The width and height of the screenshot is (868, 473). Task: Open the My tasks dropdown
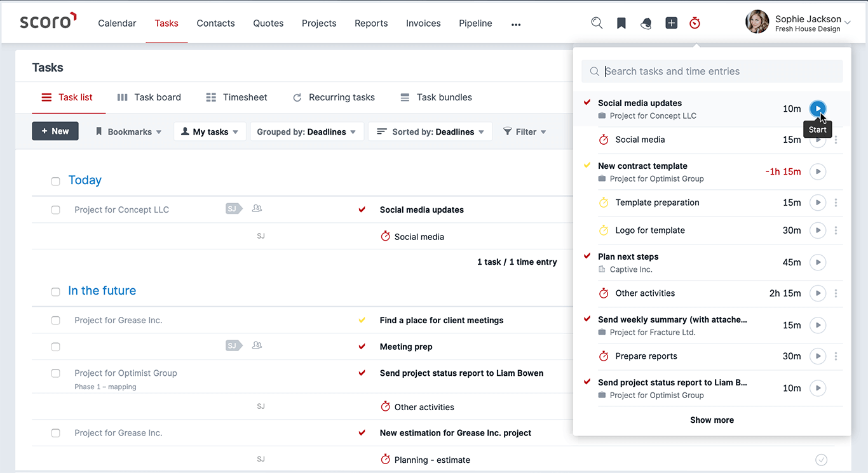click(x=210, y=131)
